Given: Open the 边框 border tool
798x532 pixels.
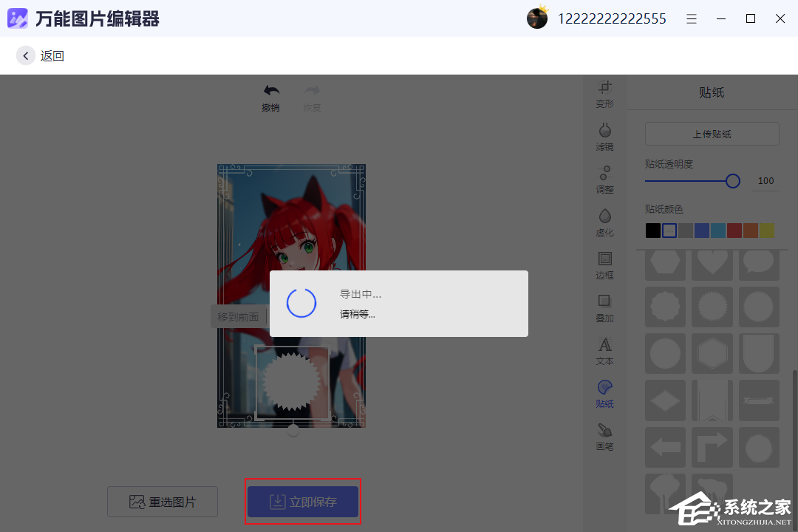Looking at the screenshot, I should pos(604,265).
